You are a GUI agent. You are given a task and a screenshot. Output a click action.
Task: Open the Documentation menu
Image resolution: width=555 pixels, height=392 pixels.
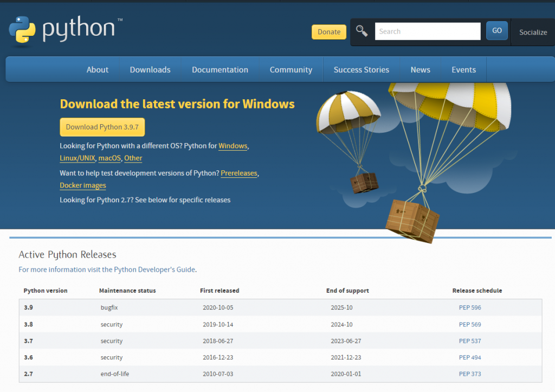click(x=220, y=70)
